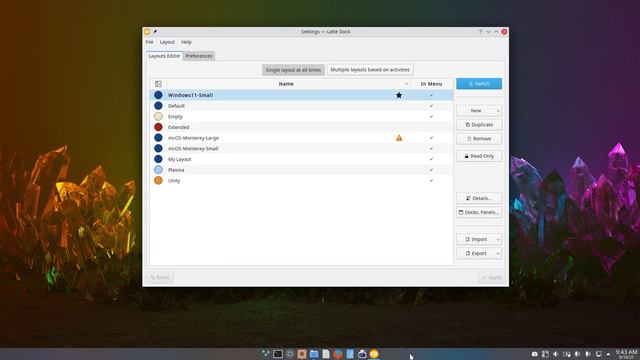Select the Unity layout name
The image size is (640, 360).
(x=174, y=180)
